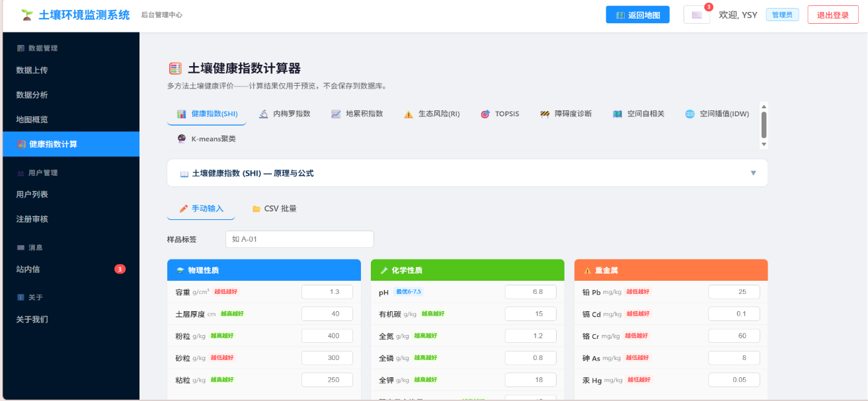Click the 越高越好 tag beside 土层厚度
Viewport: 868px width, 401px height.
(232, 314)
